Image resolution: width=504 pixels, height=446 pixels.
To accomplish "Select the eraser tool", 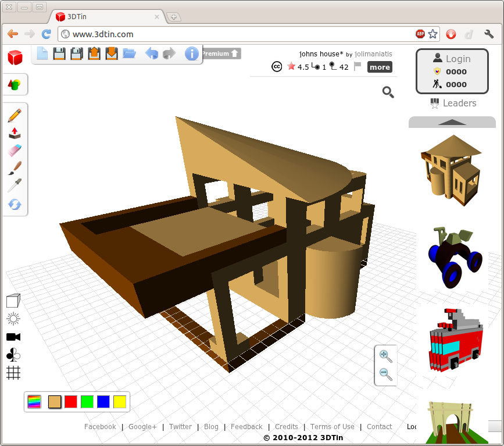I will point(15,151).
